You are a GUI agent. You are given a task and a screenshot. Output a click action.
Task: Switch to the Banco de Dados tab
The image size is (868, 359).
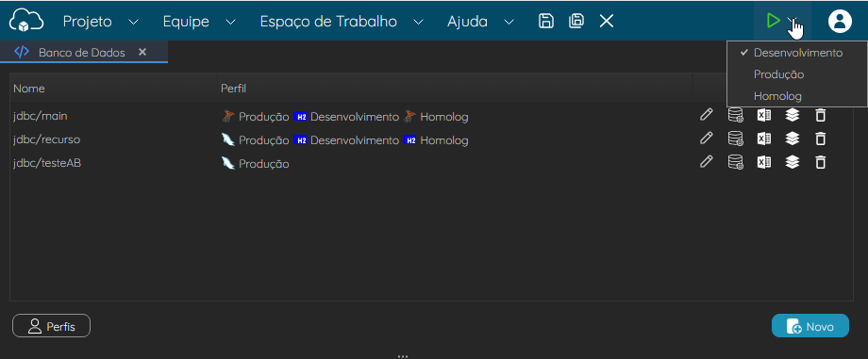[81, 53]
